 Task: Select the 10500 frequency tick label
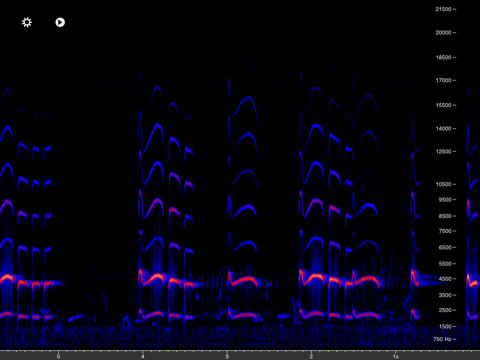[x=443, y=184]
